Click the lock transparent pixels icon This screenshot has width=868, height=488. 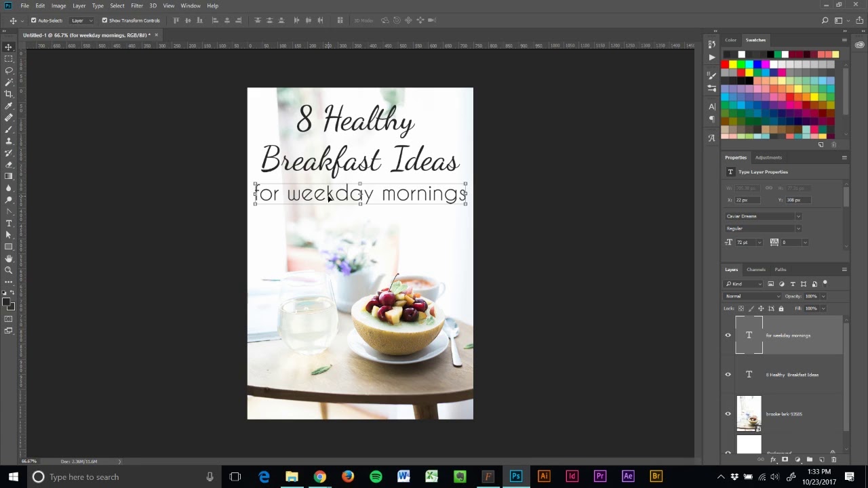coord(741,308)
